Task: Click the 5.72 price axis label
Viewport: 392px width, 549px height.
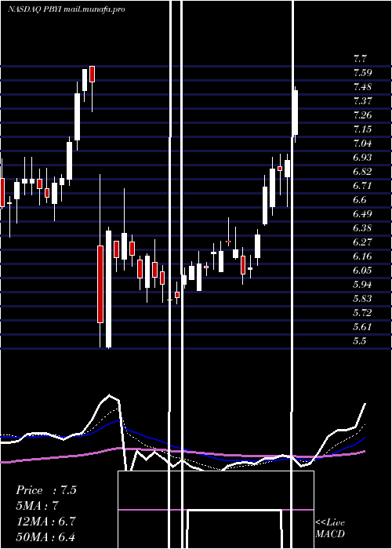Action: 362,313
